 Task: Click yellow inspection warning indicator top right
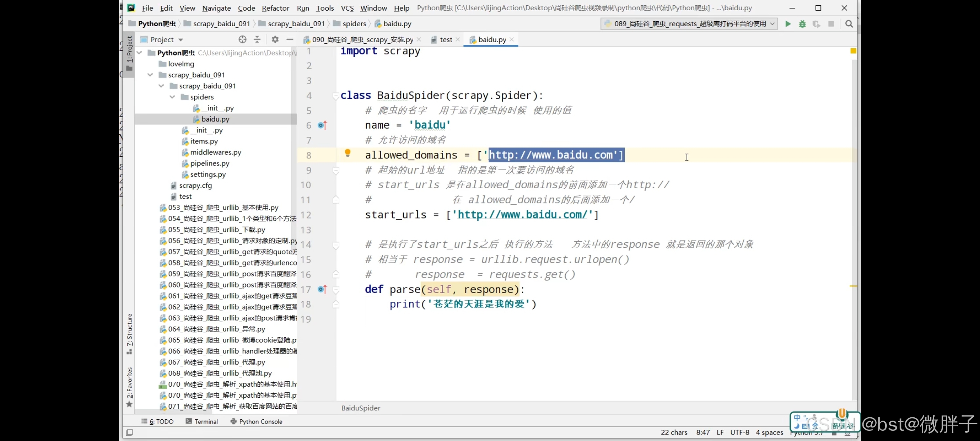(x=853, y=51)
